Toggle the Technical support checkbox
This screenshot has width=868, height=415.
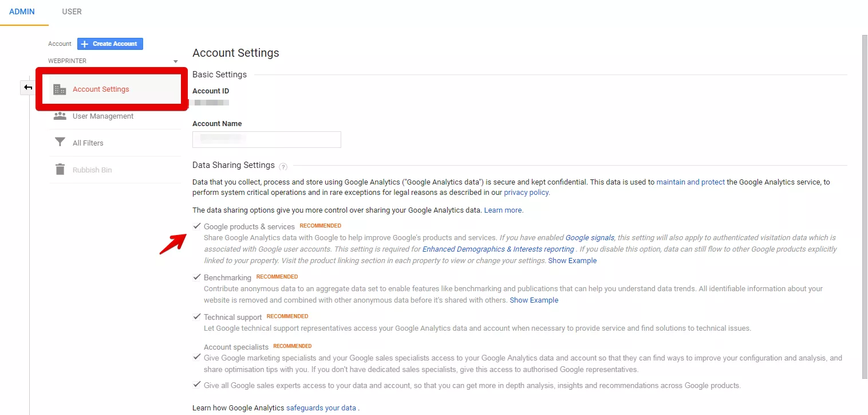(197, 316)
